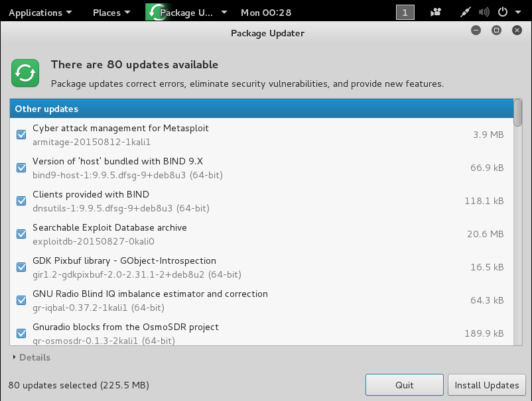Click the Install Updates button

pyautogui.click(x=486, y=384)
